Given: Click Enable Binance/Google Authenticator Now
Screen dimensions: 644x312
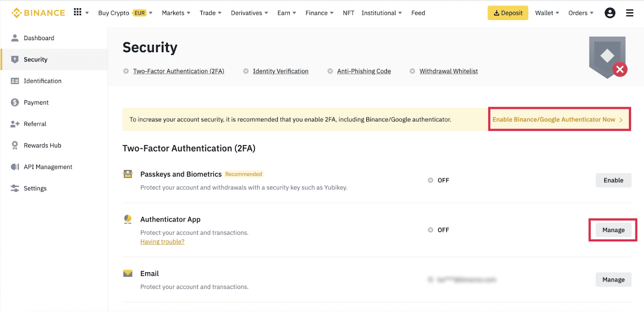Looking at the screenshot, I should pos(557,119).
